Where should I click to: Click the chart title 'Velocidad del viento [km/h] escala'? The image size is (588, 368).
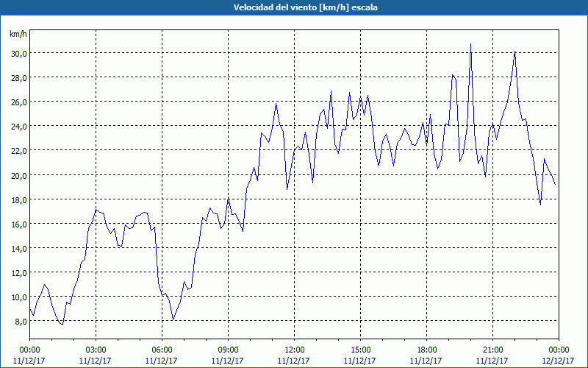[x=305, y=7]
